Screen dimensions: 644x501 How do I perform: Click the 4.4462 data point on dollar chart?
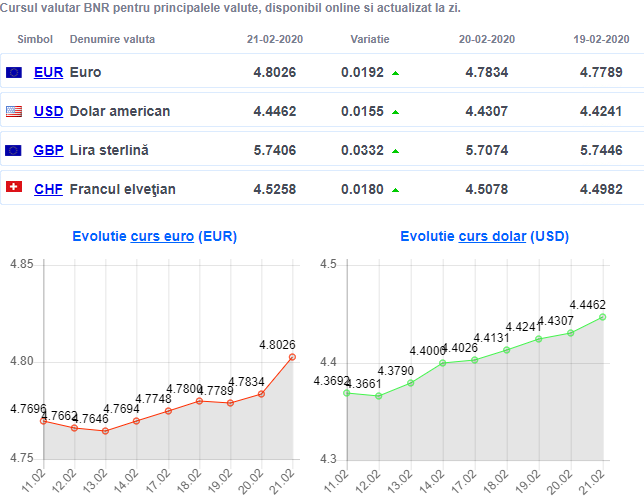click(x=603, y=317)
